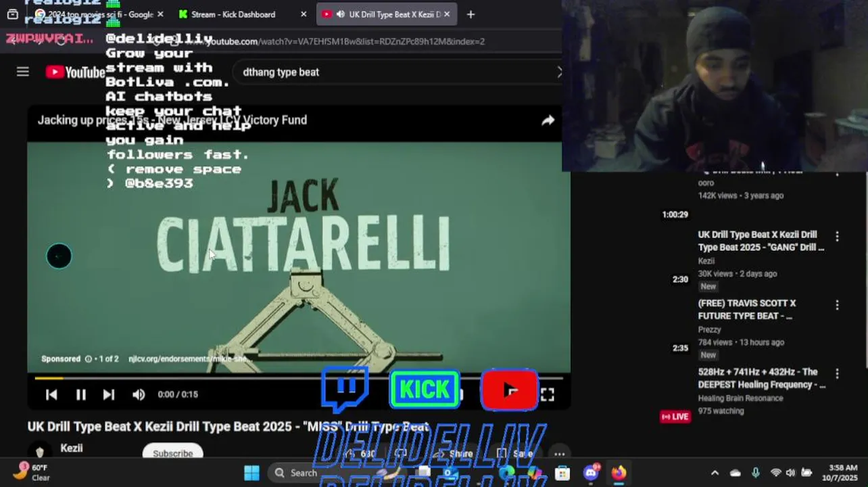Open options menu for Travis Scott X Future video
The height and width of the screenshot is (487, 868).
(837, 305)
